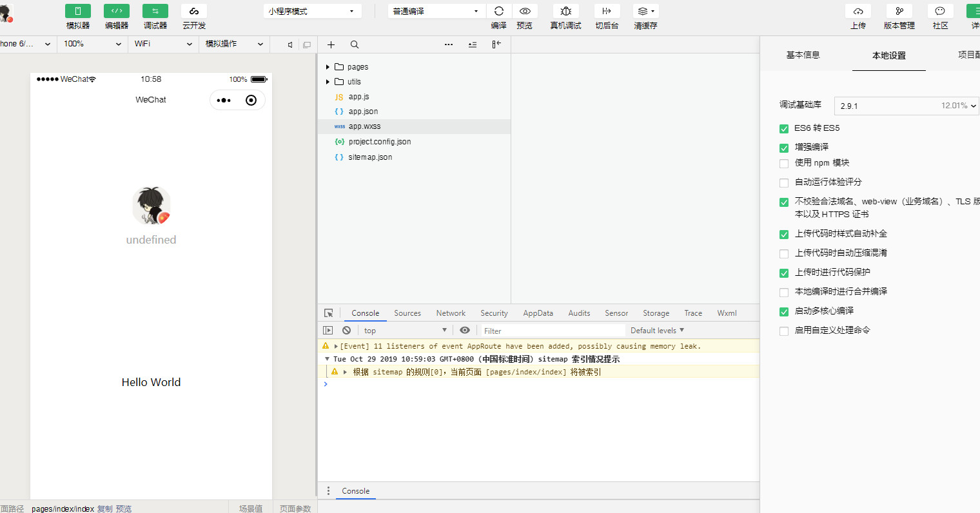Enable 使用 npm 模块 checkbox
This screenshot has height=513, width=980.
784,164
